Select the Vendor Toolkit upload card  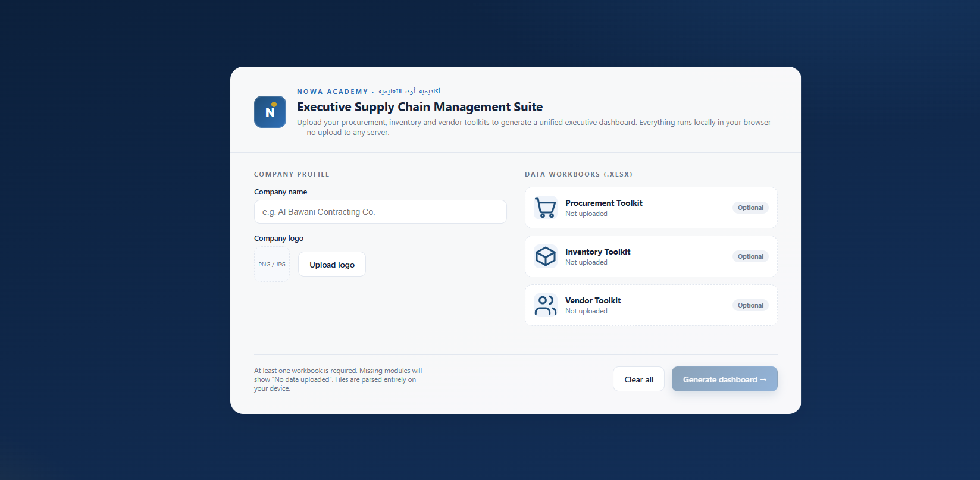pyautogui.click(x=651, y=305)
